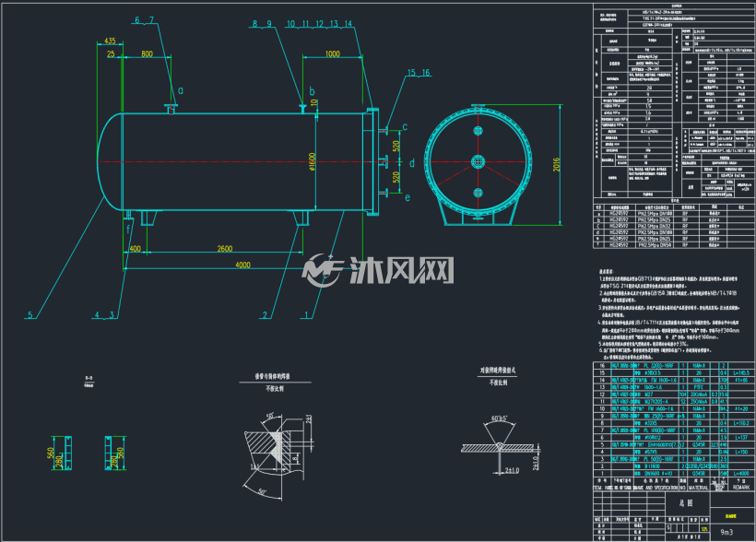The image size is (756, 542).
Task: Click nozzle label e at lower right
Action: tap(408, 197)
